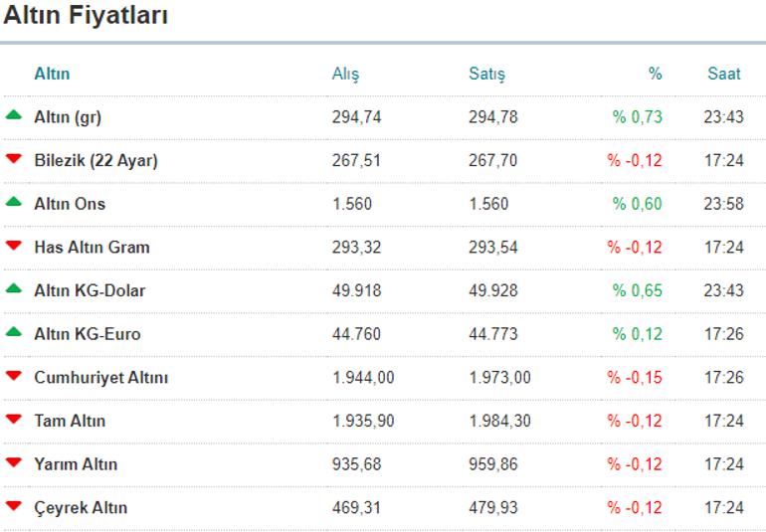This screenshot has height=532, width=766.
Task: Click the Saat column header
Action: tap(723, 74)
